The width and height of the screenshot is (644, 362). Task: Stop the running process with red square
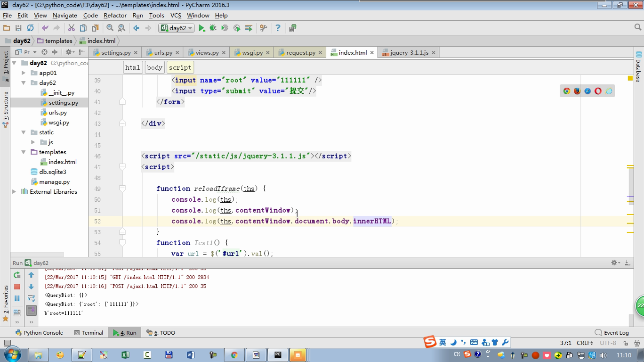click(17, 287)
